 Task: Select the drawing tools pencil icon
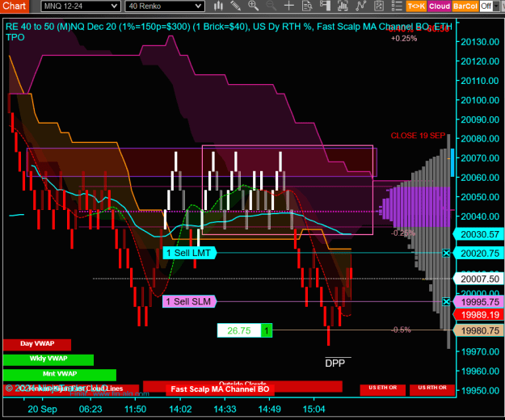(x=236, y=6)
